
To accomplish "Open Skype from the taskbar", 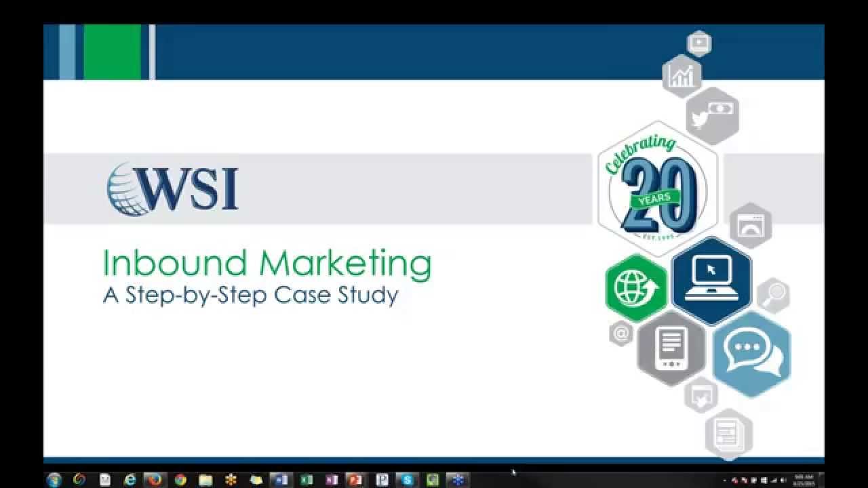I will pos(407,480).
